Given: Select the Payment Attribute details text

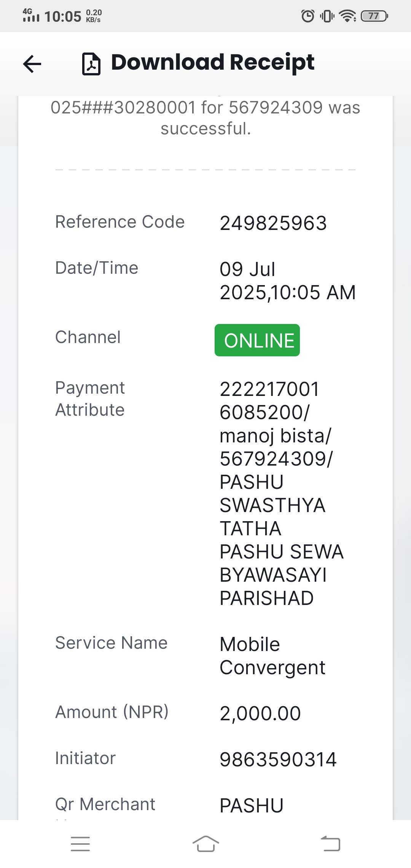Looking at the screenshot, I should (x=282, y=494).
